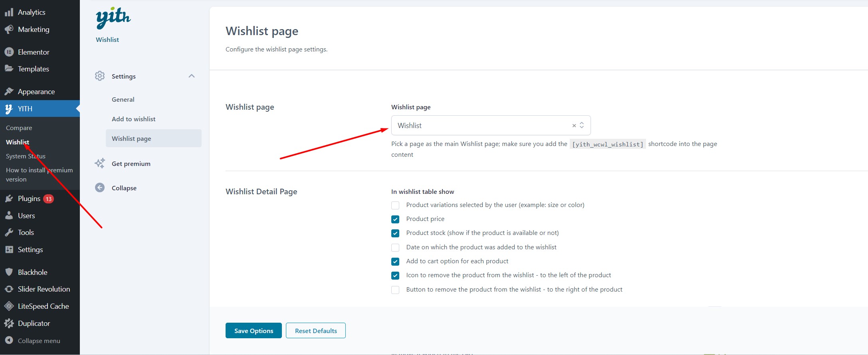
Task: Enable Button to remove the product checkbox
Action: click(x=395, y=290)
